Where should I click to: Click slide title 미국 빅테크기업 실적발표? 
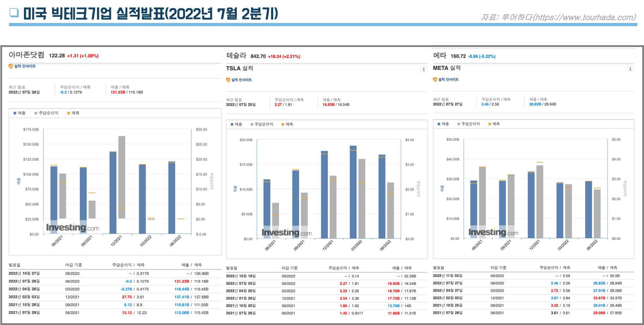(x=150, y=14)
